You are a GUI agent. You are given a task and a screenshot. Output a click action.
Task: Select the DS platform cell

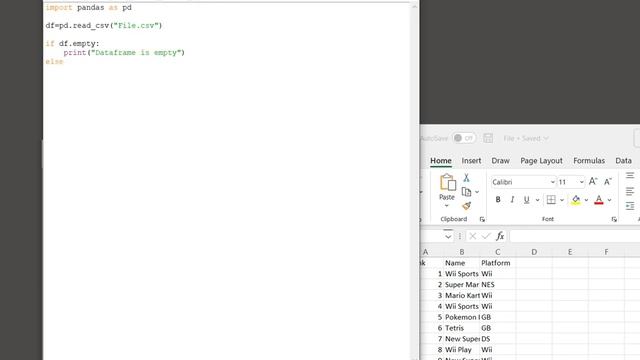click(x=498, y=339)
